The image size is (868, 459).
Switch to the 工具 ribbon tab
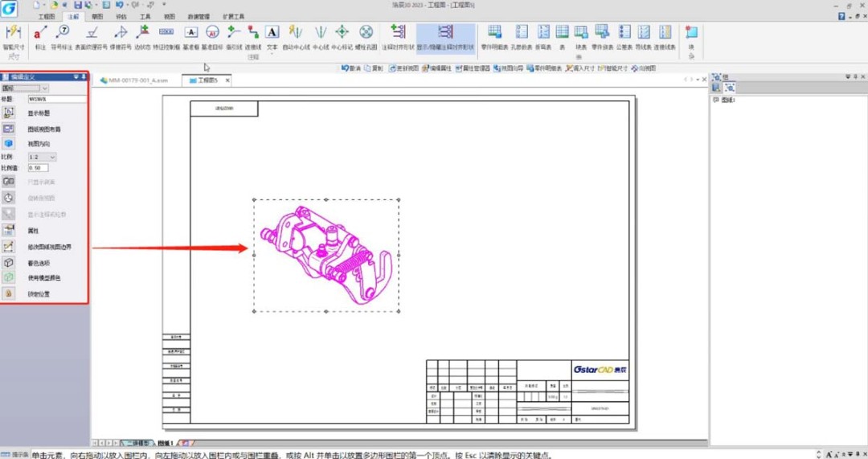click(145, 15)
